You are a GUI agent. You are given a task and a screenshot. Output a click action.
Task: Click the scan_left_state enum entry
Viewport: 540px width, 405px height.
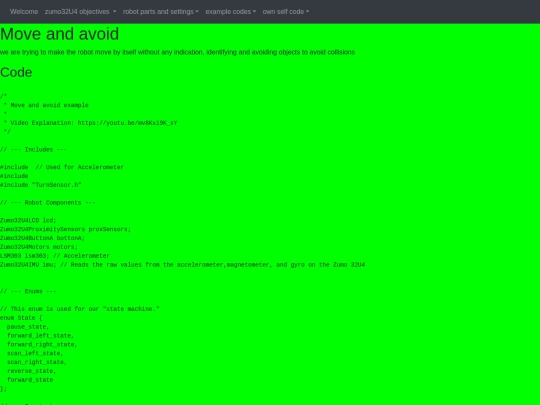35,353
